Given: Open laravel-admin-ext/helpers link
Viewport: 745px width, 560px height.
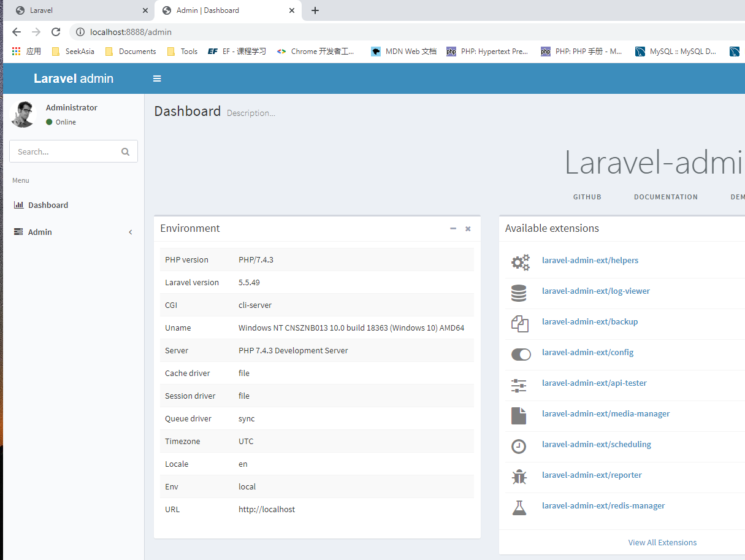Looking at the screenshot, I should (x=590, y=260).
